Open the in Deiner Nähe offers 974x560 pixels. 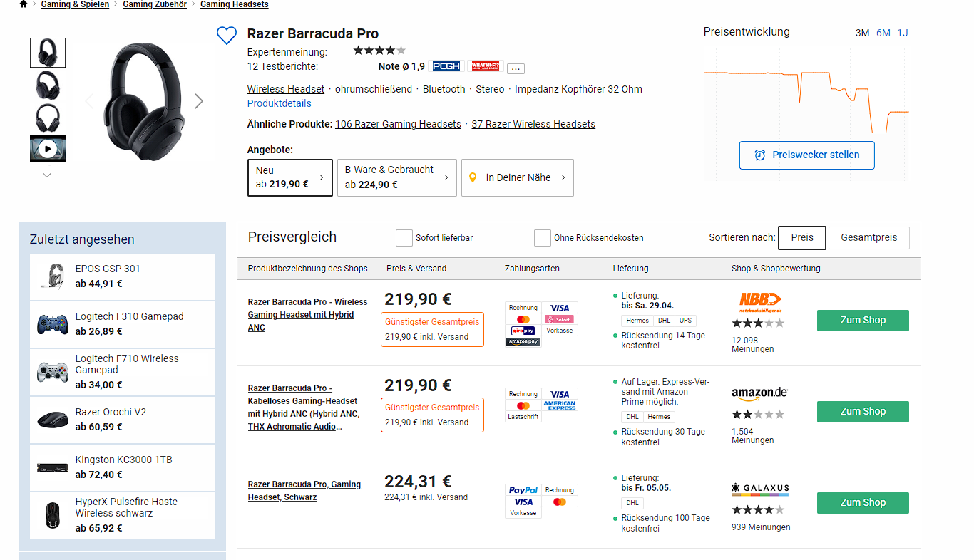[518, 177]
